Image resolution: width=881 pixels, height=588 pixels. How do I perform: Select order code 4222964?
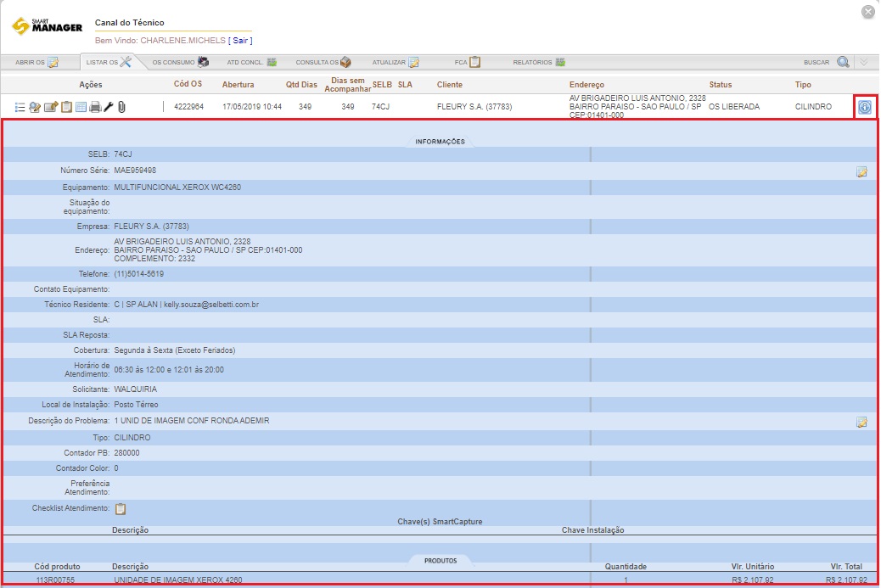tap(188, 107)
